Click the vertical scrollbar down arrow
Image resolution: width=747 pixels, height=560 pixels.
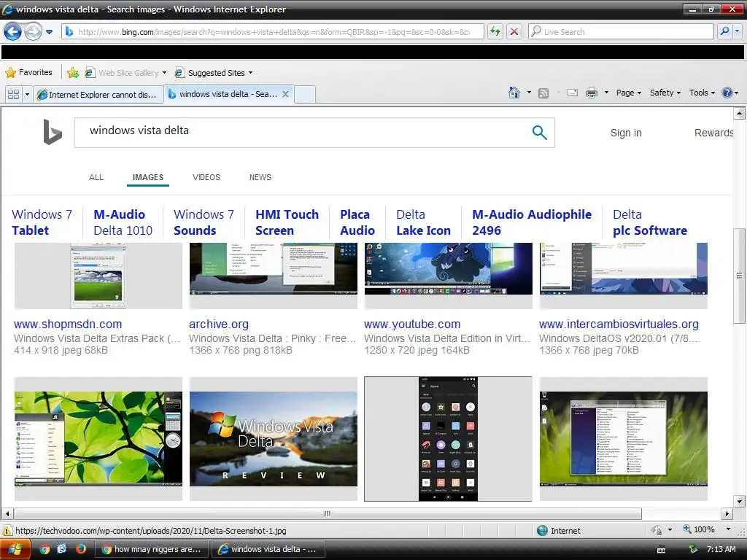739,501
